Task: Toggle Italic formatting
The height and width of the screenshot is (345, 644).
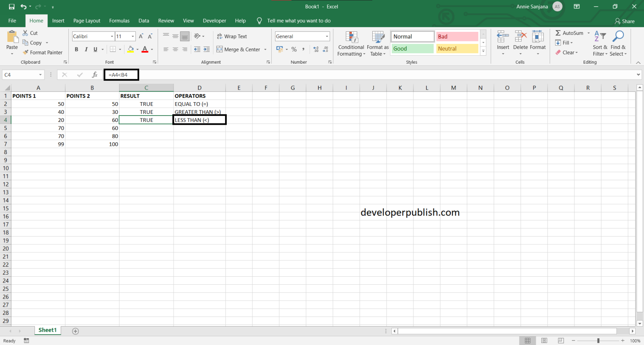Action: click(86, 49)
